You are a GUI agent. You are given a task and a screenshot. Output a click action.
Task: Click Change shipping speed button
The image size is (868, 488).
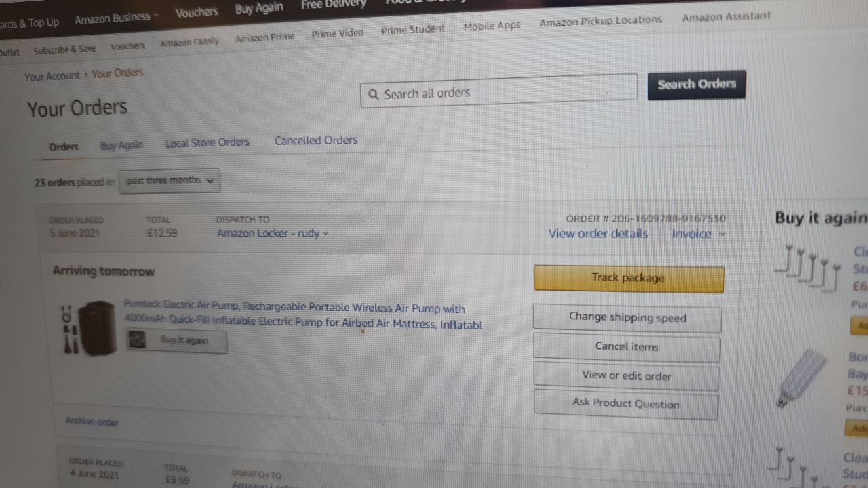point(627,318)
